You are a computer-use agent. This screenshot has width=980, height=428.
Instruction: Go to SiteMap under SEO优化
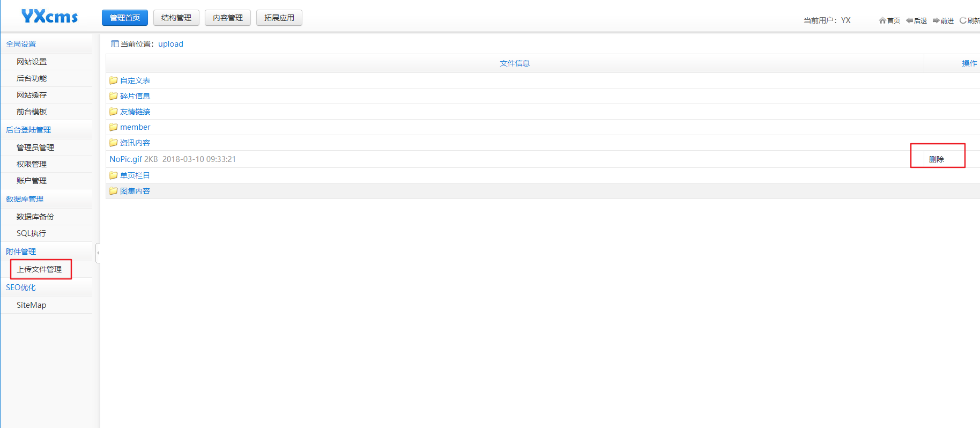coord(31,305)
